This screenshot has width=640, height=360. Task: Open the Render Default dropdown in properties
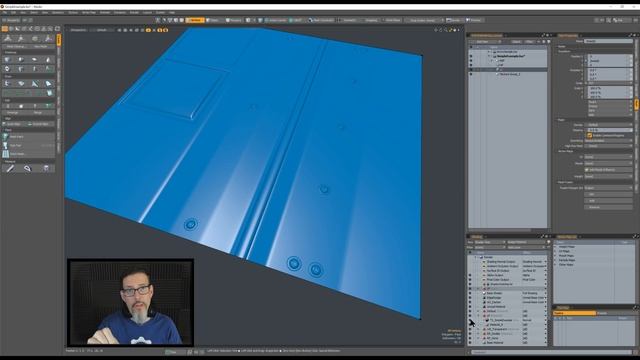tap(608, 124)
